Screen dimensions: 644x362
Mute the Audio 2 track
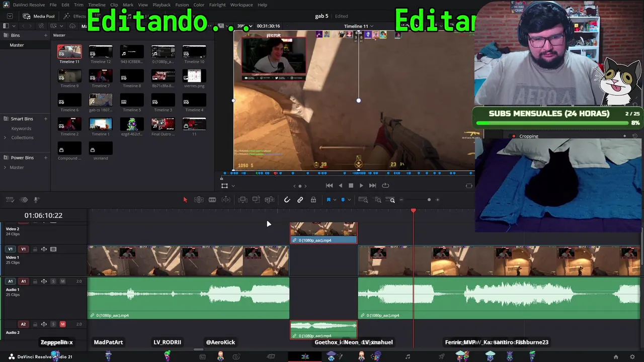coord(62,324)
